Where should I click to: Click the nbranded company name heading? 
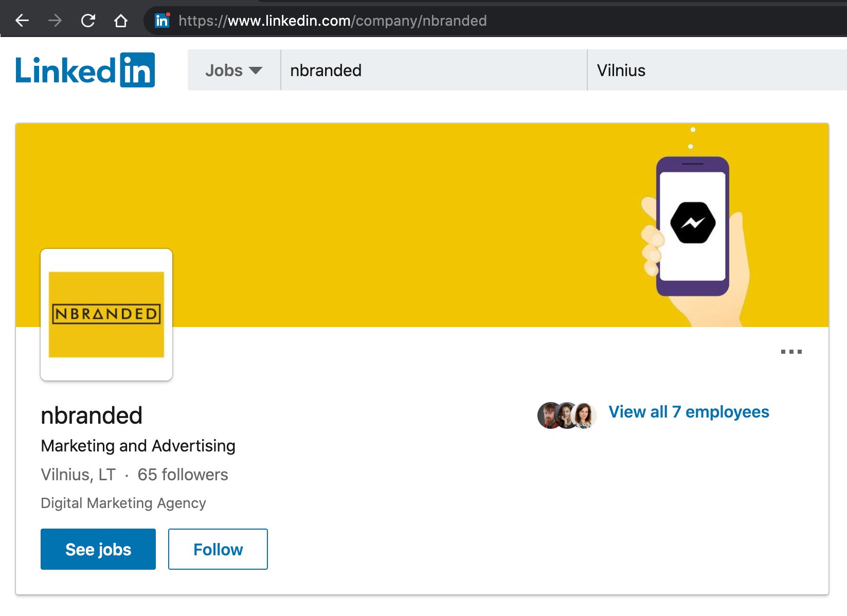pos(92,415)
